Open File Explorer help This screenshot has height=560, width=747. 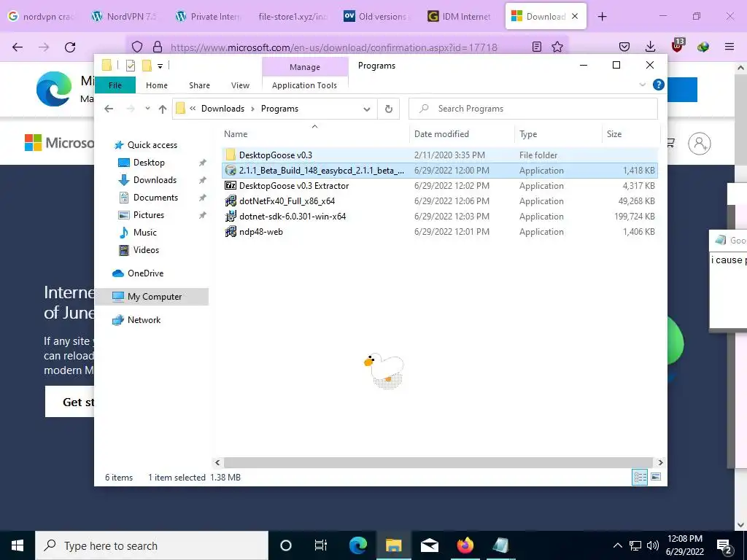659,85
